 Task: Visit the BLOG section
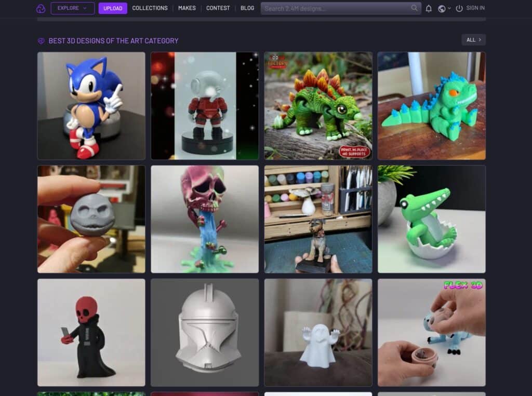[x=247, y=8]
